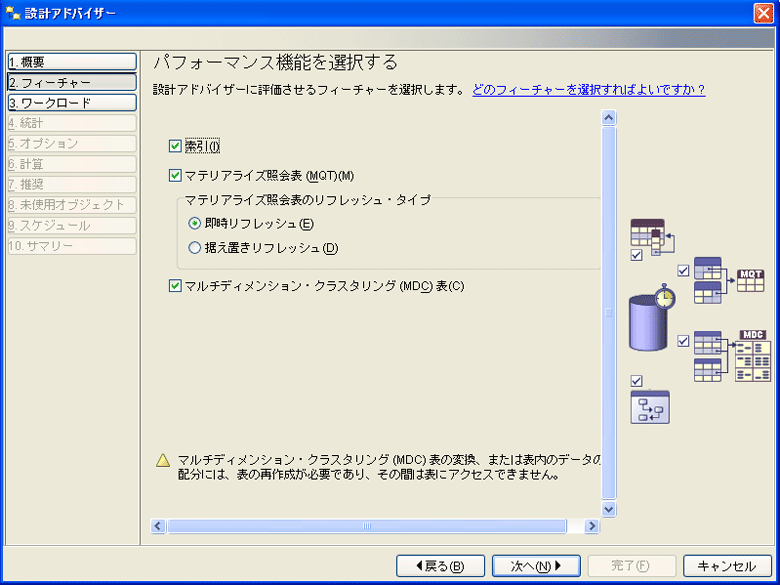Click step 6. 計算 tab

(72, 164)
